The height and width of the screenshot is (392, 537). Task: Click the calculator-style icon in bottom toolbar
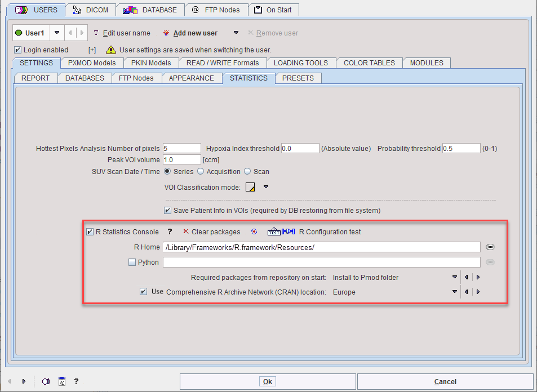pos(61,381)
